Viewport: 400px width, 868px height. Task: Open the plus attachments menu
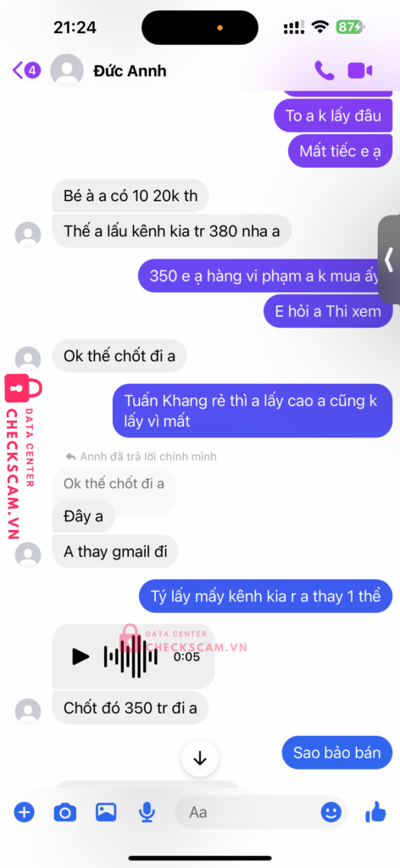(24, 813)
